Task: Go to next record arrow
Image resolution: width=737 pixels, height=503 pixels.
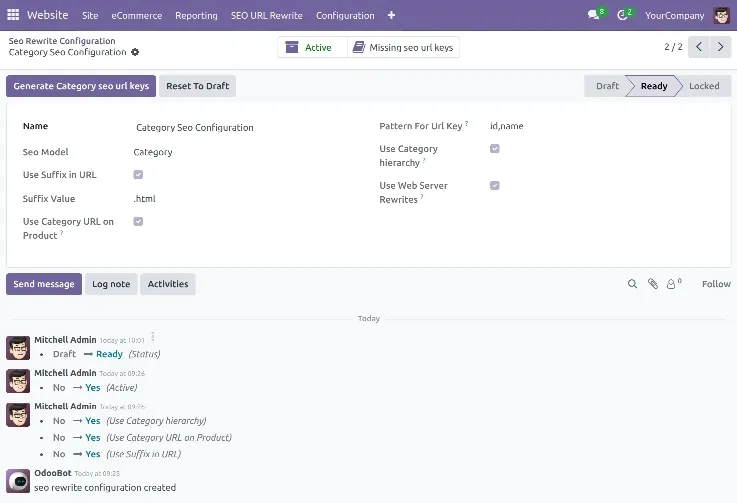Action: [720, 47]
